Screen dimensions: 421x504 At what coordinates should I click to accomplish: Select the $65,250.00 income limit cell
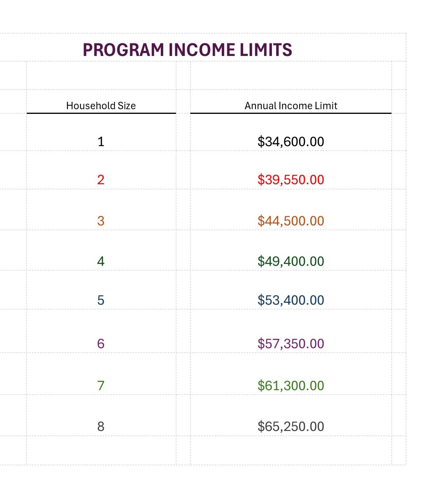291,426
